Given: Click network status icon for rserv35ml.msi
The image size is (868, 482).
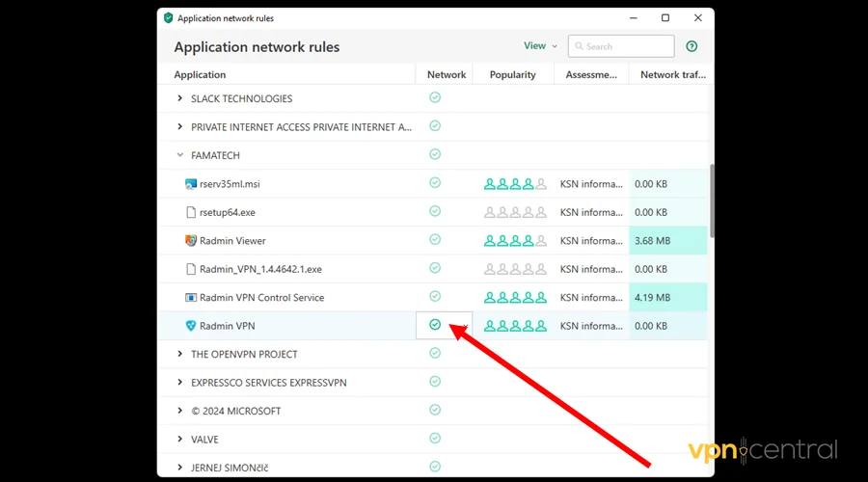Looking at the screenshot, I should coord(435,182).
